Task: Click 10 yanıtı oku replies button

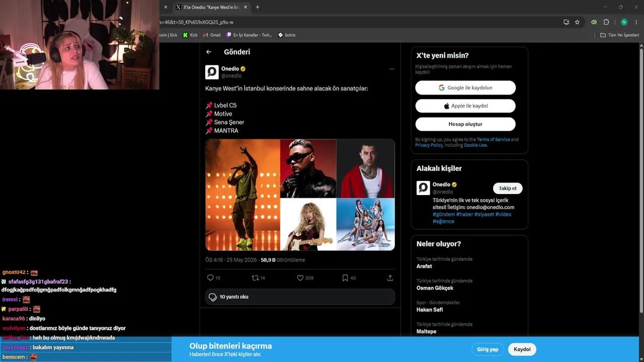Action: tap(300, 297)
